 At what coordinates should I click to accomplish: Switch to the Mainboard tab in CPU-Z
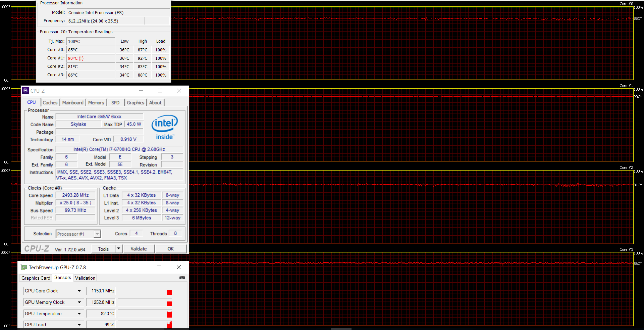(73, 103)
